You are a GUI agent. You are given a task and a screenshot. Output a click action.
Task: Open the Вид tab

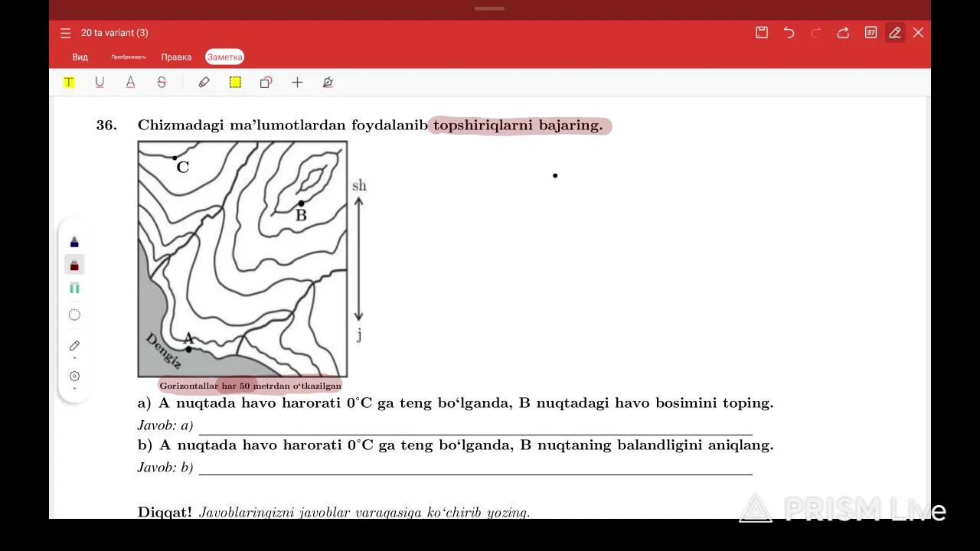point(80,57)
